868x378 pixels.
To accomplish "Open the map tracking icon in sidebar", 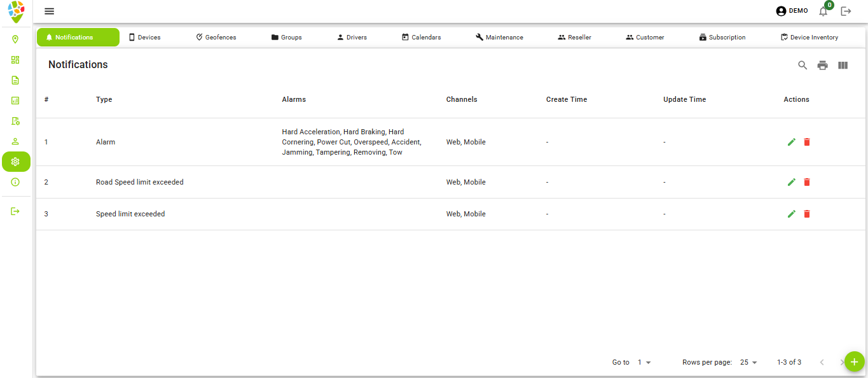I will 16,39.
